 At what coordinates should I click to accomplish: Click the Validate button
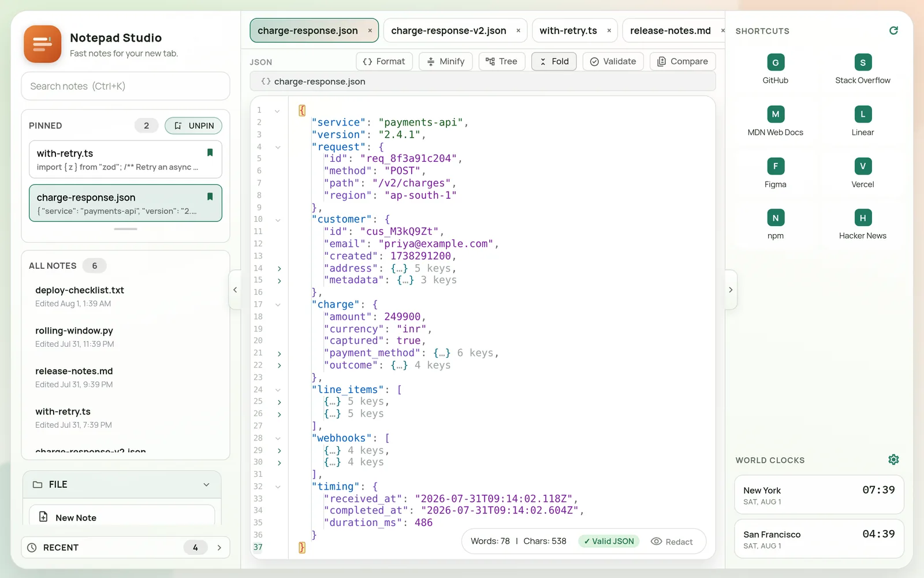point(613,61)
